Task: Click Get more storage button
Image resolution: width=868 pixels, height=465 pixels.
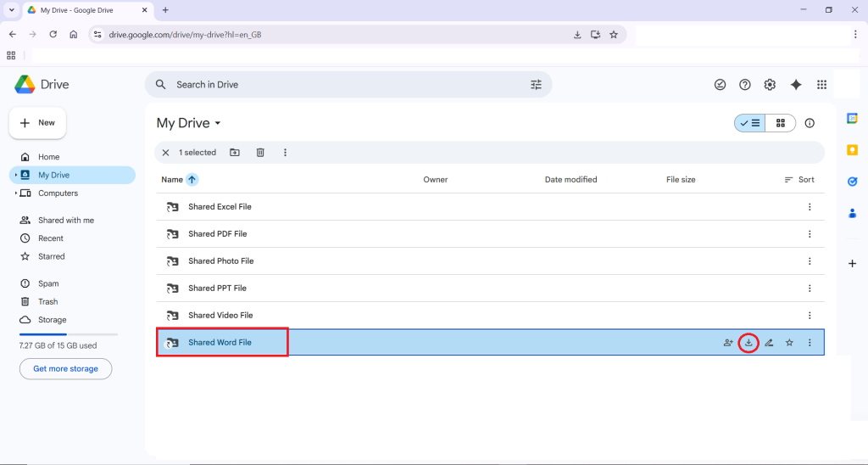Action: (x=65, y=369)
